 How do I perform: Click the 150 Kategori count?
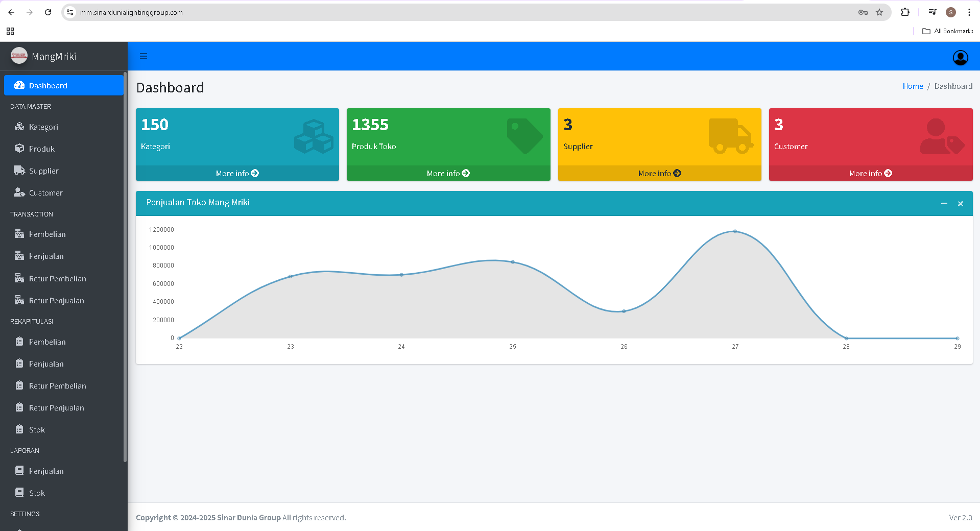coord(155,125)
